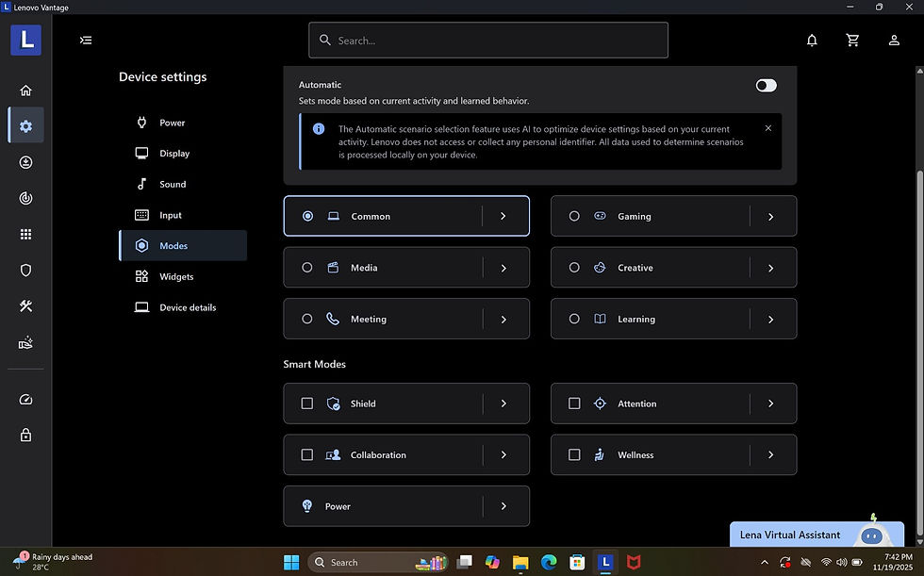Open the Sound settings menu item
The height and width of the screenshot is (576, 924).
click(183, 185)
